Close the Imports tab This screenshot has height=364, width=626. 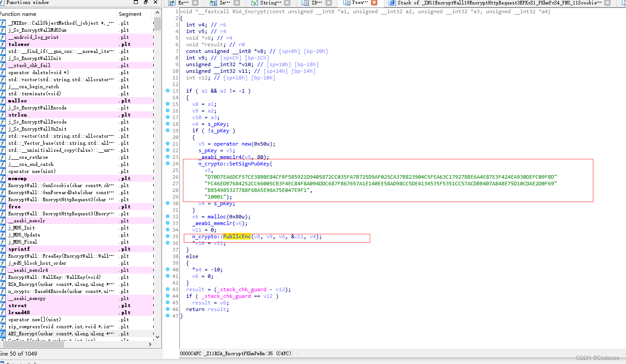(236, 3)
